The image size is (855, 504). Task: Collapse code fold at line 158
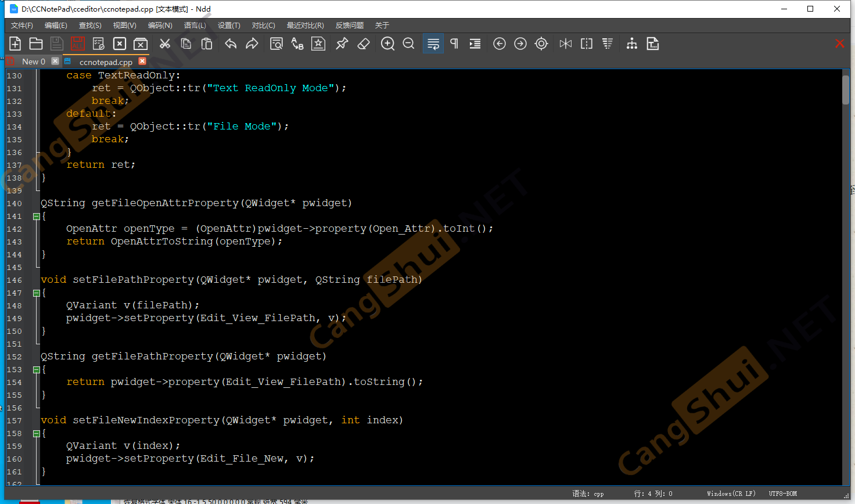pyautogui.click(x=36, y=434)
